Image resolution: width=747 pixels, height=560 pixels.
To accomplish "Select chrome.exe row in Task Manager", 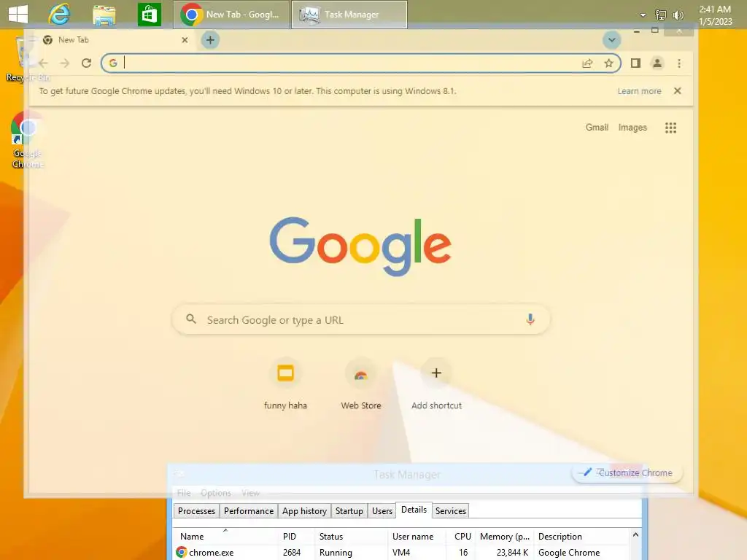I will pyautogui.click(x=402, y=553).
